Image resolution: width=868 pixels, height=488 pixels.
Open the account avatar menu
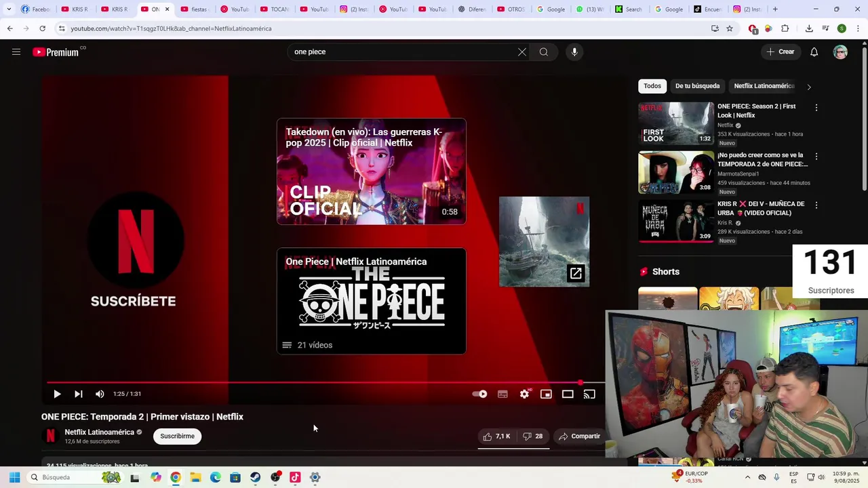(840, 52)
